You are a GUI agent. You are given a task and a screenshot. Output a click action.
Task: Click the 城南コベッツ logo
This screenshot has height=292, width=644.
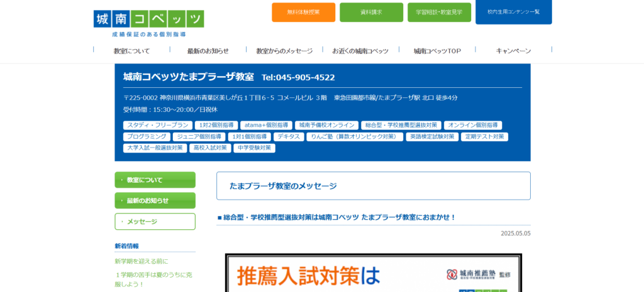tap(148, 22)
